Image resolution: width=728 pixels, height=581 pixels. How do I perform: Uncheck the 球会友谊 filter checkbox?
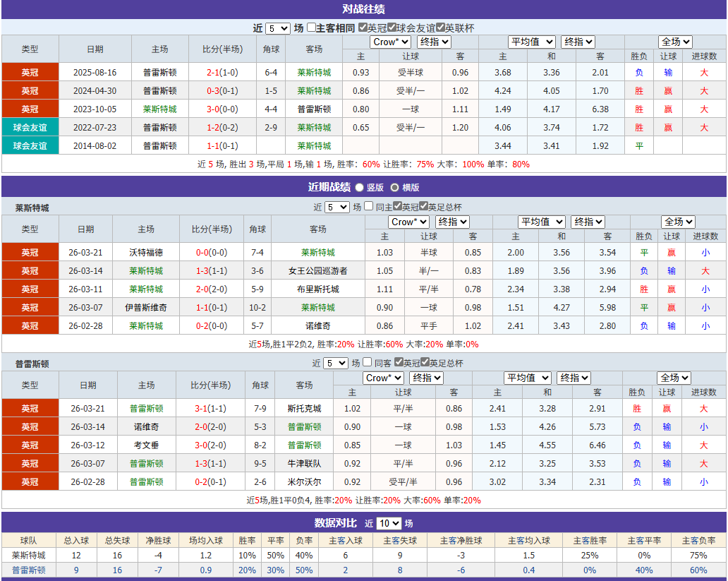390,24
